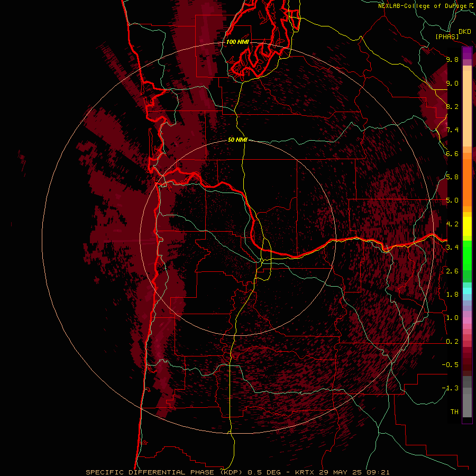476x476 pixels.
Task: Click the 3.4 value on the color scale
Action: point(452,248)
